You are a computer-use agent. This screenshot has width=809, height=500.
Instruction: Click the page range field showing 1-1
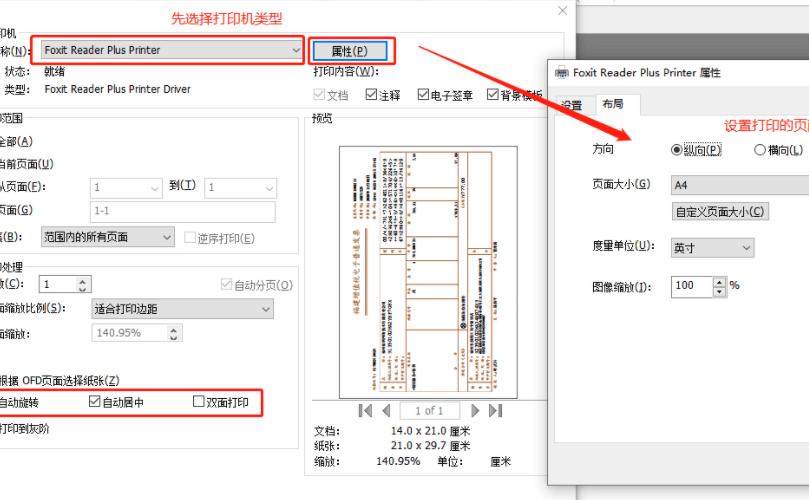pos(183,211)
